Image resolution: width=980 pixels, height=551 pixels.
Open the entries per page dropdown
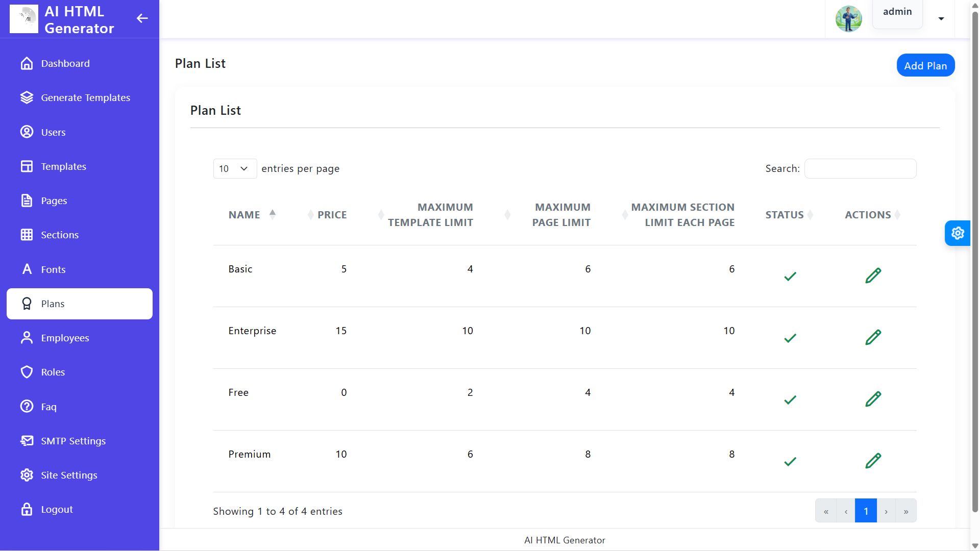(x=234, y=169)
